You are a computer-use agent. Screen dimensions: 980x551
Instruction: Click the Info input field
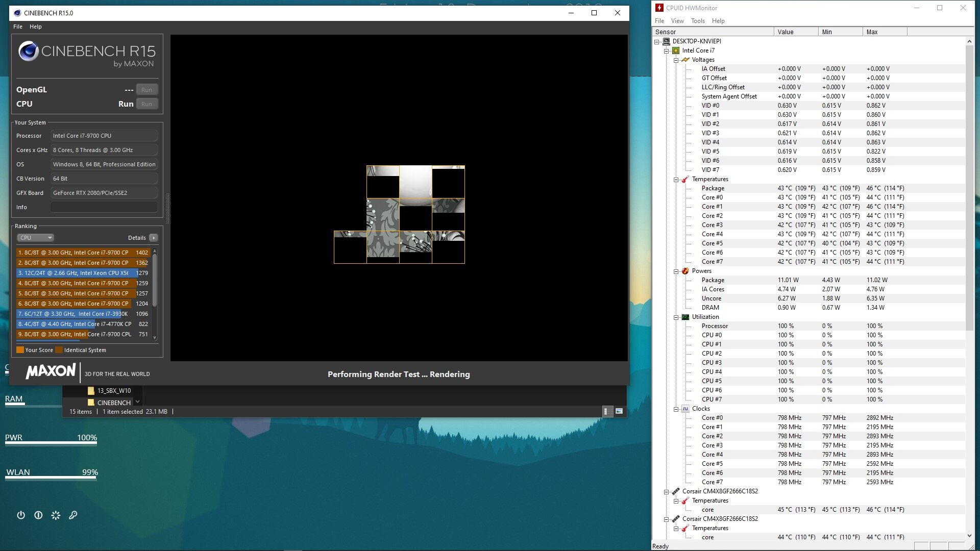pos(104,207)
